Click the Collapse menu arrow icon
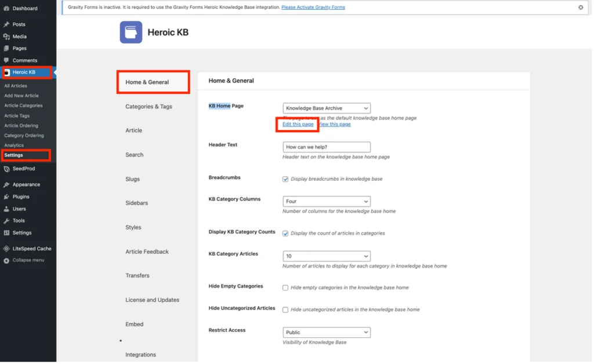Screen dimensions: 594x364 coord(6,261)
